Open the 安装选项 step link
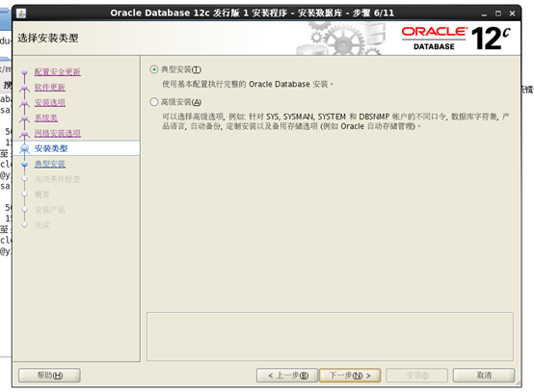534x392 pixels. [x=50, y=102]
